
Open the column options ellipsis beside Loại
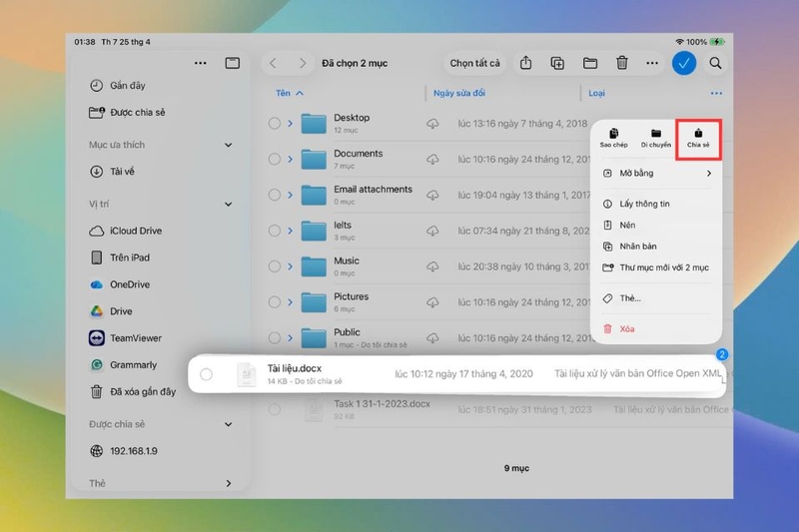(716, 93)
